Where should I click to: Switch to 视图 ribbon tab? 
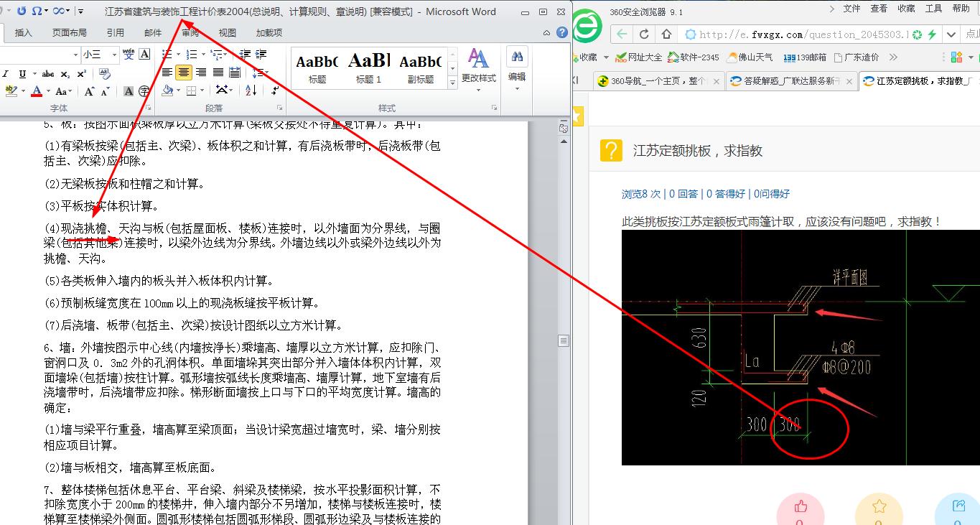228,33
